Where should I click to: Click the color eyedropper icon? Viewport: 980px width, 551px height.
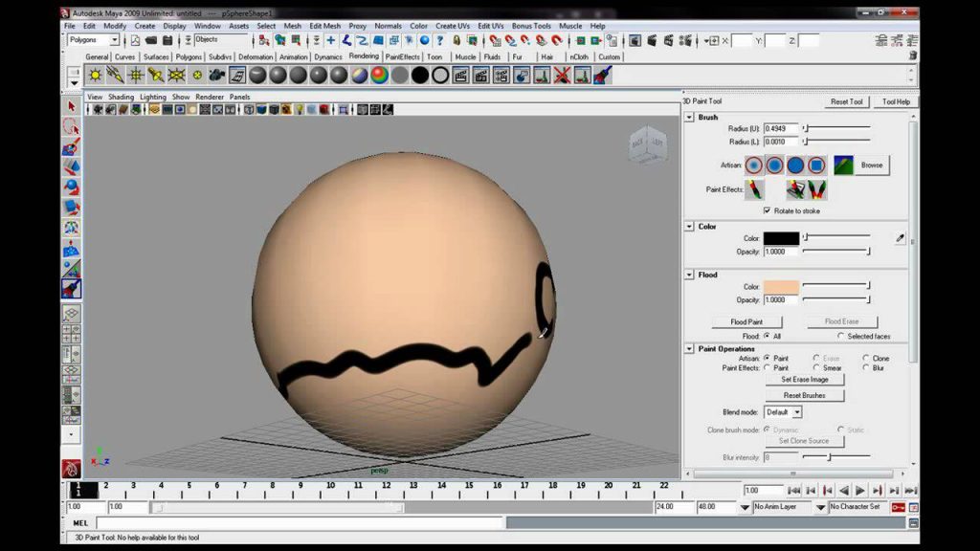point(900,238)
